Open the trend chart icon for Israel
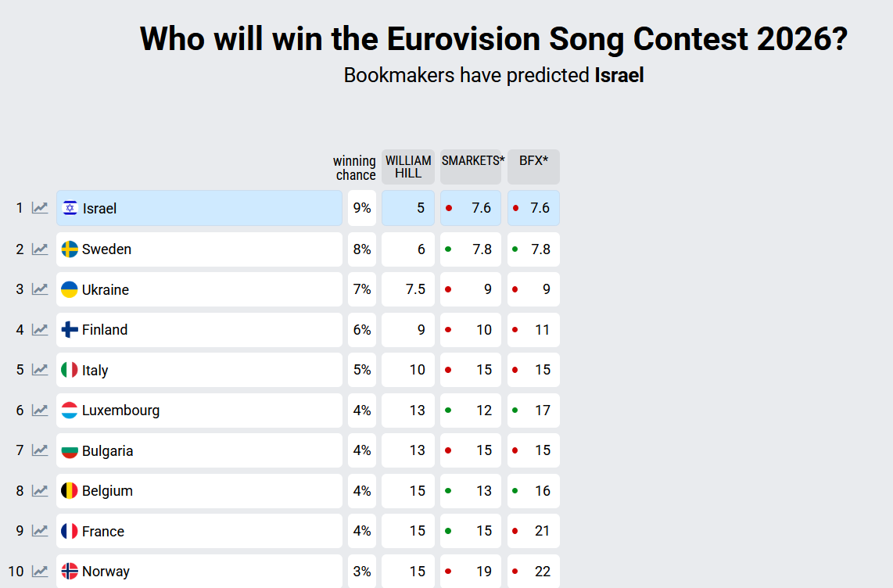Screen dimensions: 893x588 [40, 208]
